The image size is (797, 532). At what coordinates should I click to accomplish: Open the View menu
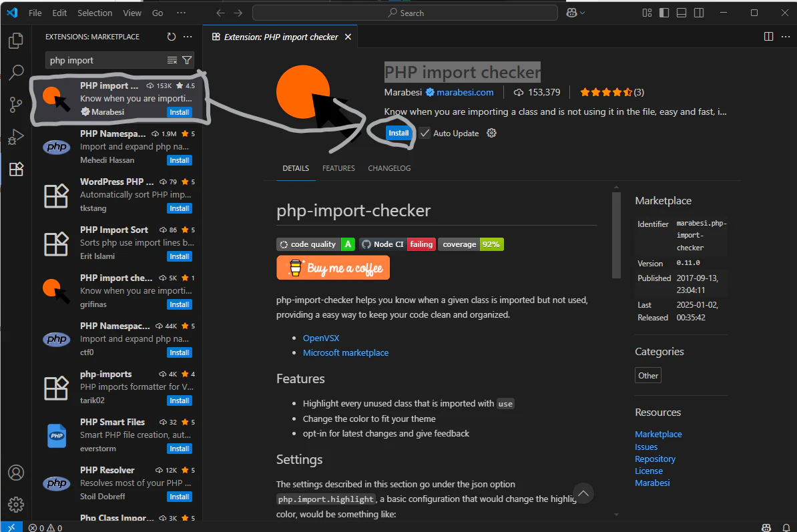point(132,13)
